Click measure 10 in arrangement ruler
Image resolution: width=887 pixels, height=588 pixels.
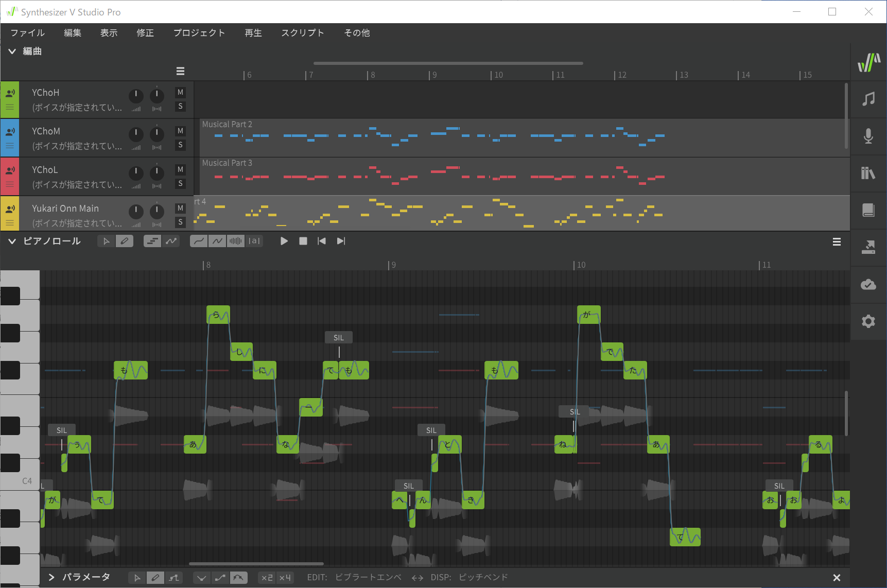pos(498,75)
